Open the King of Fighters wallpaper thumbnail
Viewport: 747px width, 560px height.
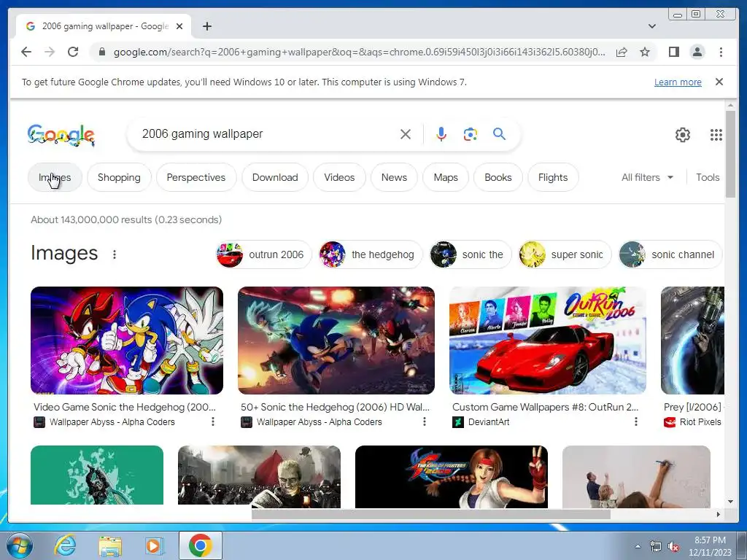[451, 476]
